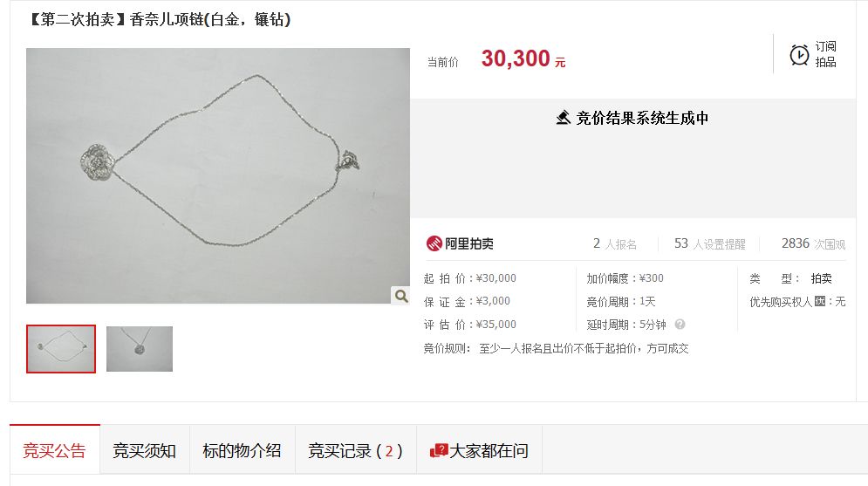
Task: Click the alarm clock subscribe icon
Action: pos(799,55)
